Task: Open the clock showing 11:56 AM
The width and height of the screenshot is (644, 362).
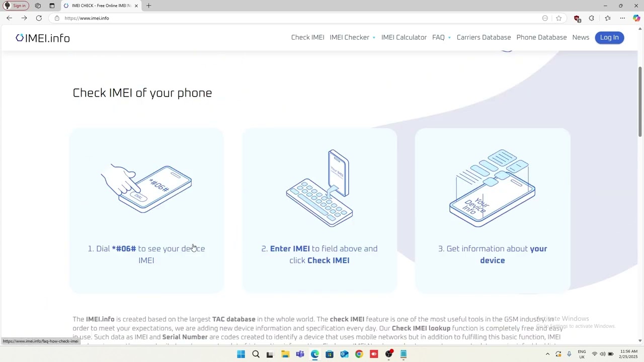Action: (629, 354)
